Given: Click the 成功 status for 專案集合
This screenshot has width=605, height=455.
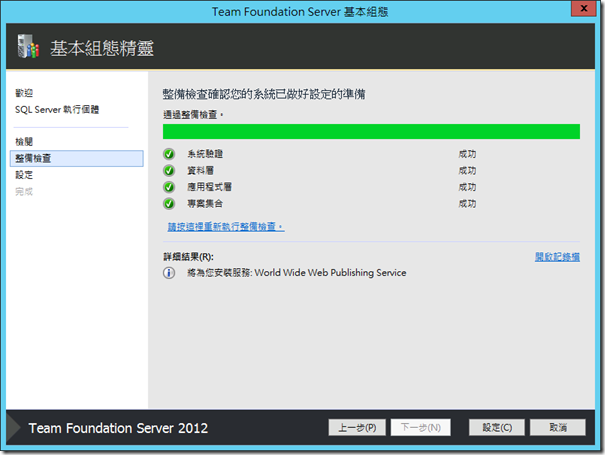Looking at the screenshot, I should click(x=467, y=204).
